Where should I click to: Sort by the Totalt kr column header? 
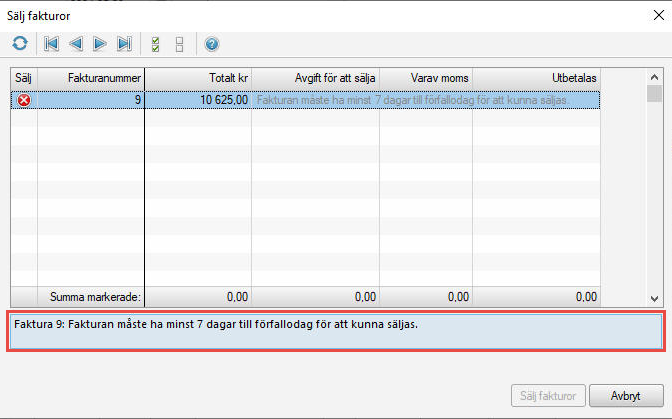(198, 78)
